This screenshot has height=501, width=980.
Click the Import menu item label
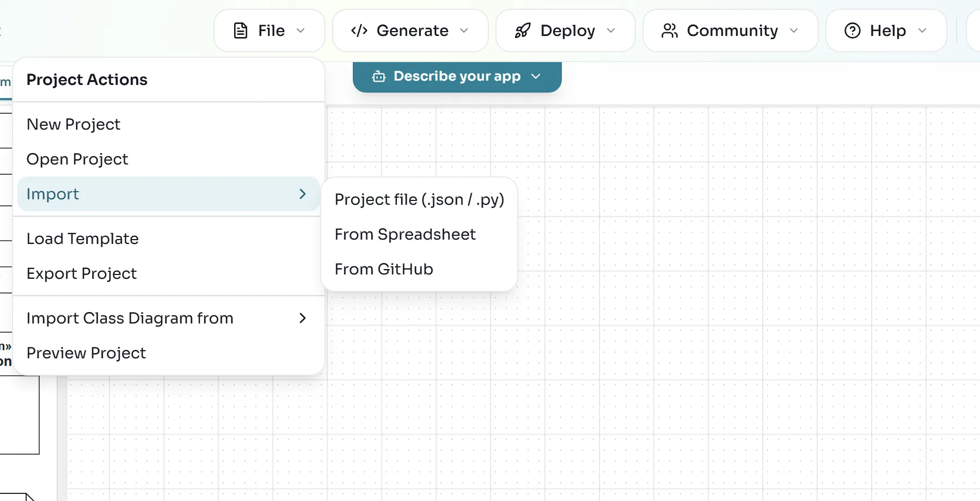coord(53,194)
